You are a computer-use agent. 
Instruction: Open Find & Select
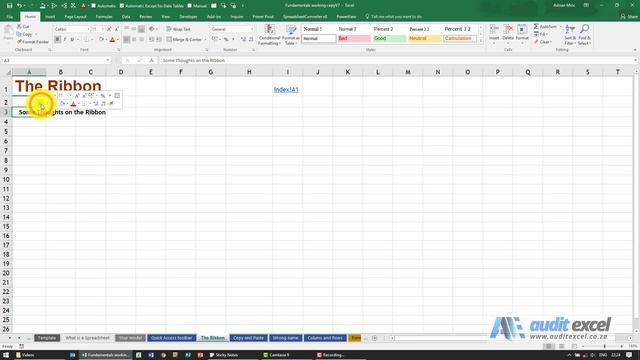584,35
